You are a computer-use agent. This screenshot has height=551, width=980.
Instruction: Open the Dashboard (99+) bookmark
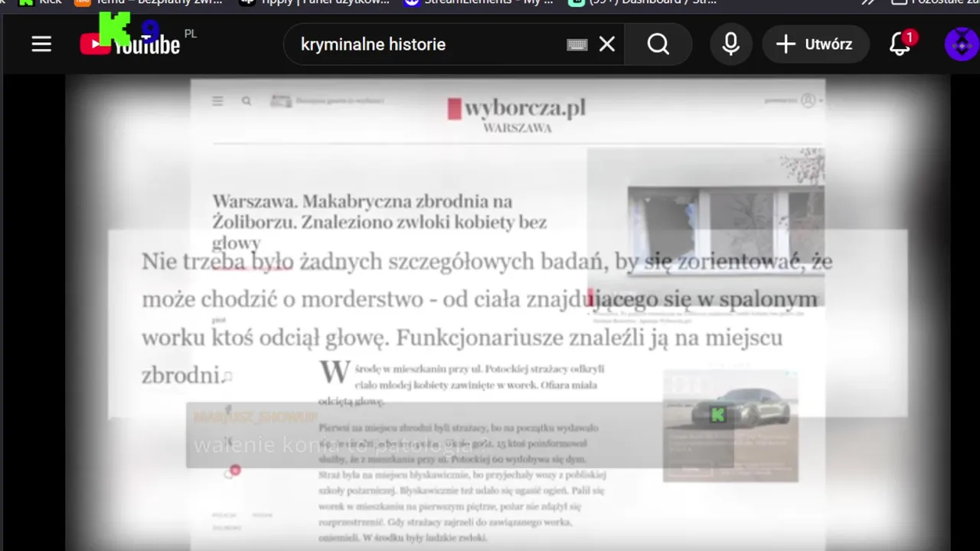(643, 2)
